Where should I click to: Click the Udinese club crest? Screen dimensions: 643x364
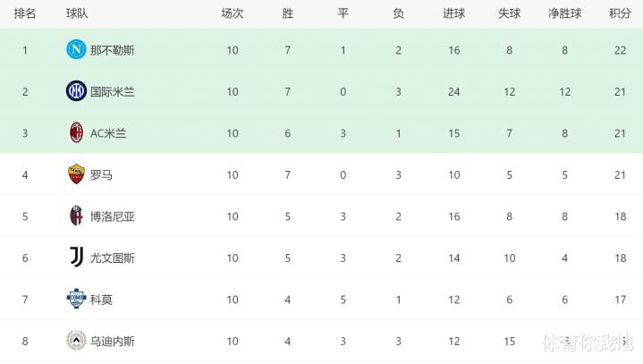(76, 341)
